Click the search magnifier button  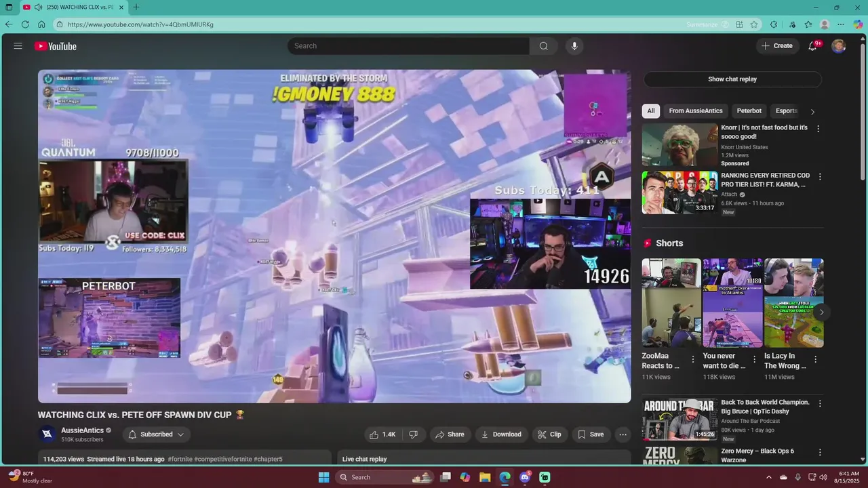[543, 46]
